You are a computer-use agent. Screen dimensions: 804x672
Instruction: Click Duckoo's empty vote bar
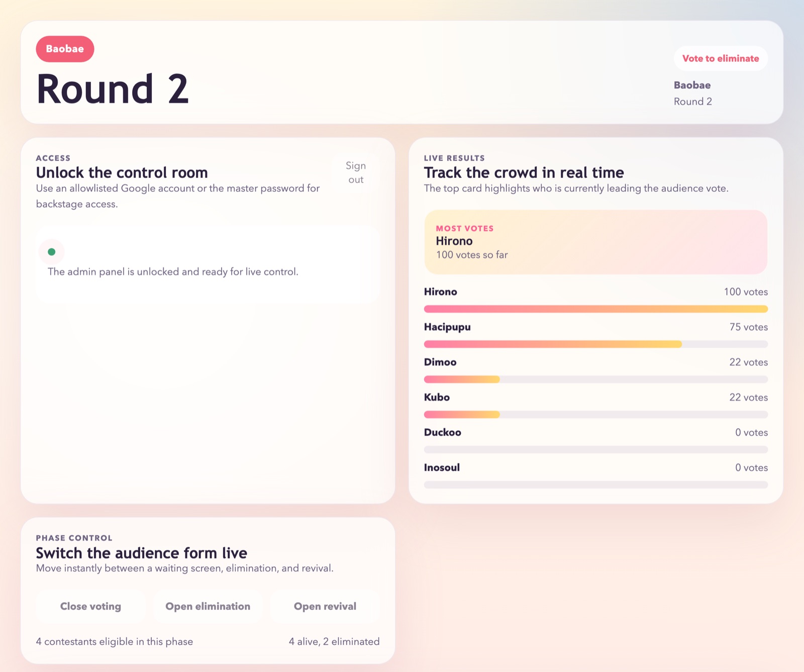coord(596,449)
